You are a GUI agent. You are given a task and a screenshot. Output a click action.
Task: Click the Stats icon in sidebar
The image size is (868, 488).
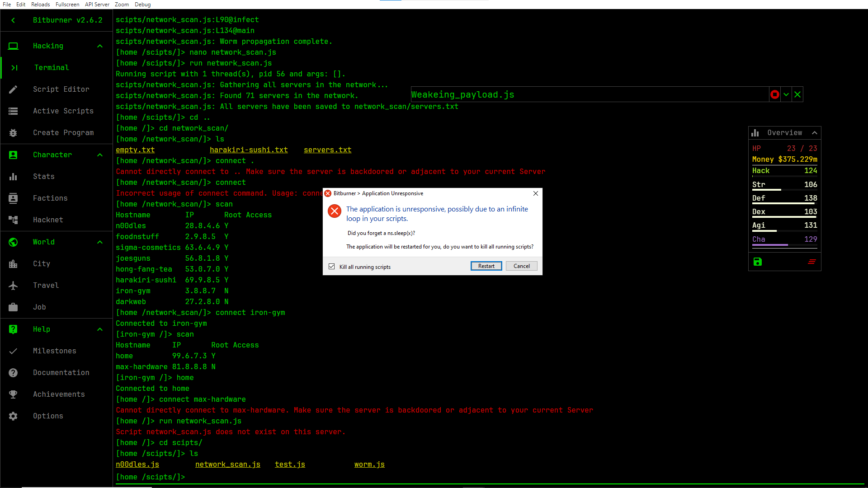pos(13,176)
